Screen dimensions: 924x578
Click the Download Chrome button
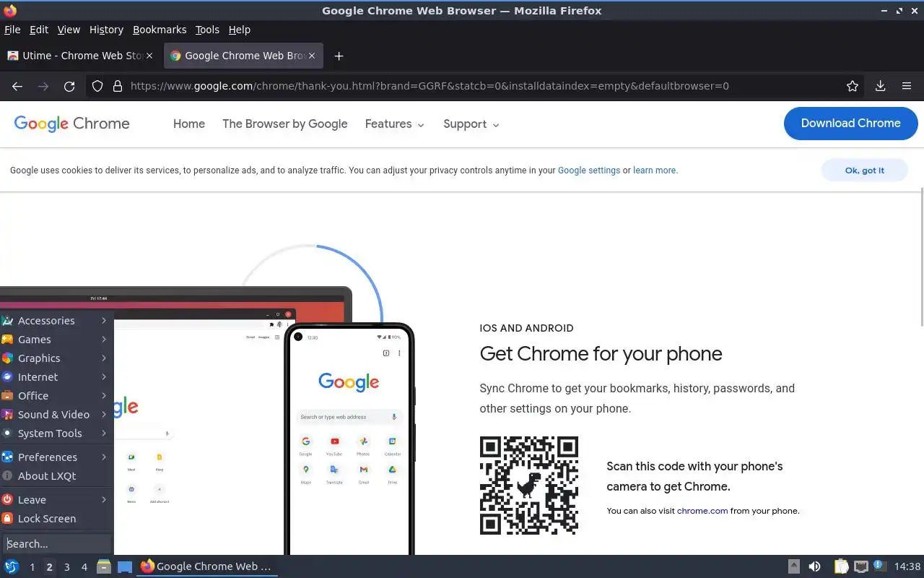(x=850, y=124)
